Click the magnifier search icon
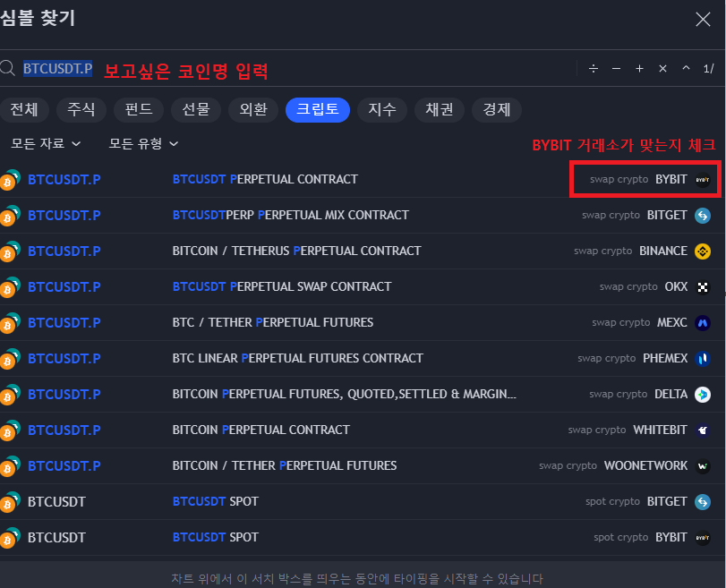The height and width of the screenshot is (588, 726). (x=8, y=69)
